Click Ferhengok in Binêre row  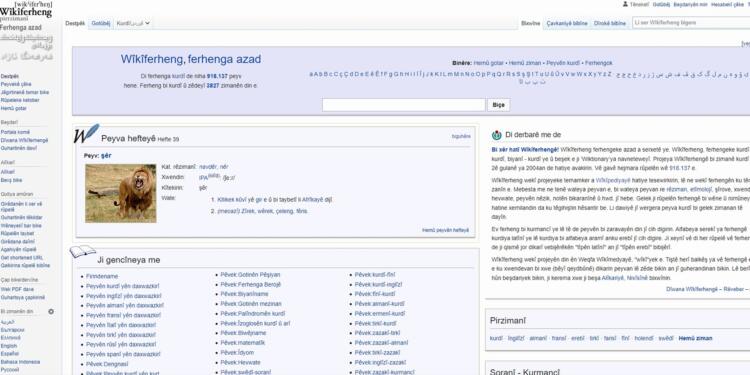point(598,63)
